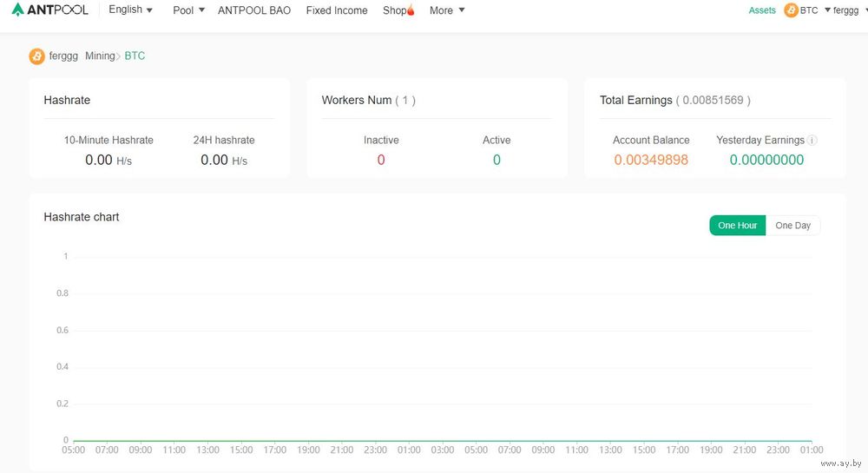
Task: Click the Bitcoin icon beside ferggg breadcrumb
Action: click(x=36, y=56)
